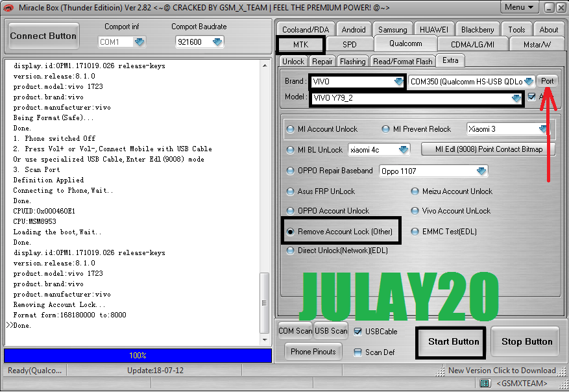Click the USB Scan button
This screenshot has height=392, width=569.
click(x=331, y=331)
